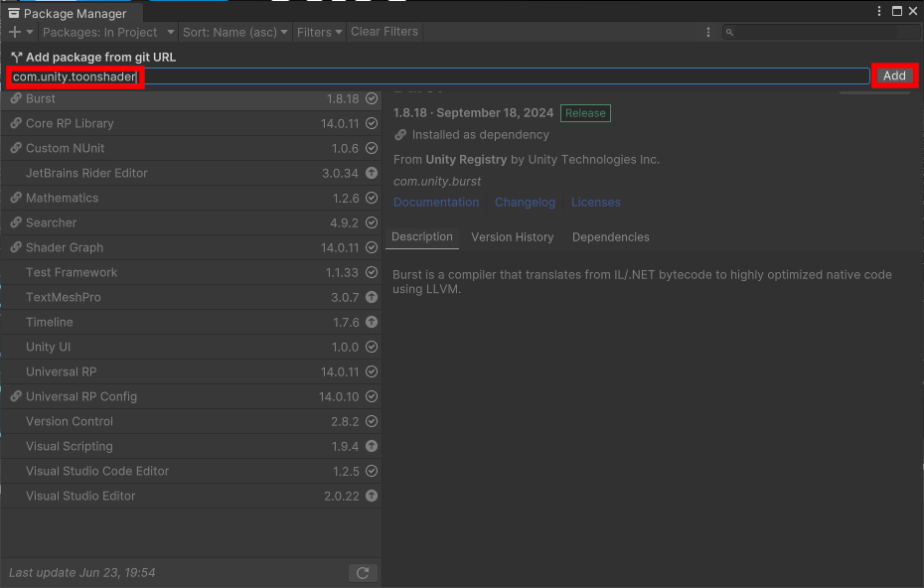Select the Visual Studio Code Editor package
Image resolution: width=924 pixels, height=588 pixels.
[x=191, y=471]
